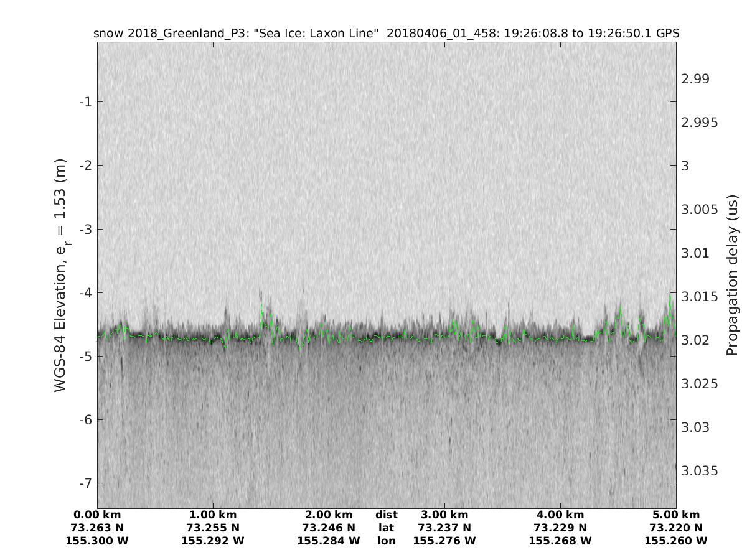Image resolution: width=747 pixels, height=560 pixels.
Task: Click the -7 elevation tick label
Action: [x=85, y=483]
